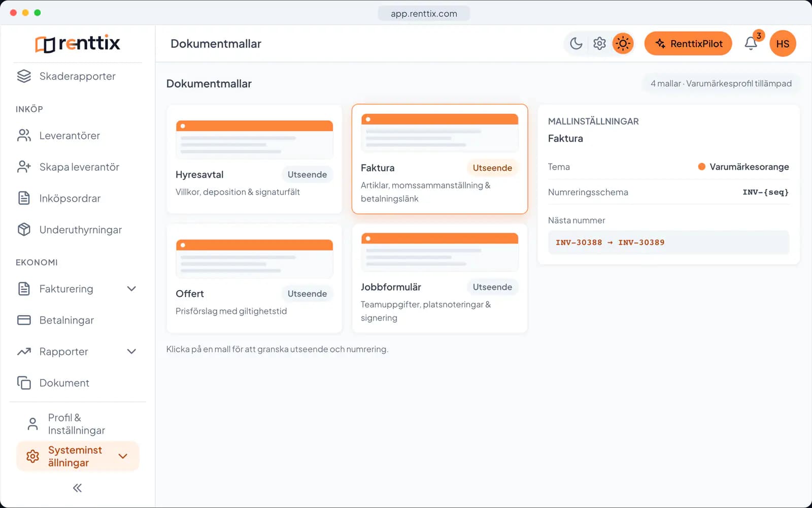Click the INV-30388 next number field

[x=668, y=242]
